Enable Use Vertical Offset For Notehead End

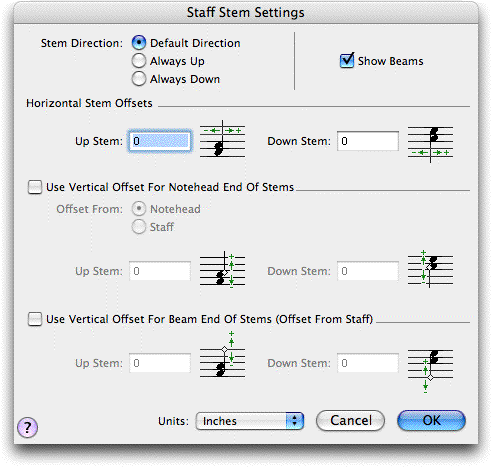click(35, 187)
